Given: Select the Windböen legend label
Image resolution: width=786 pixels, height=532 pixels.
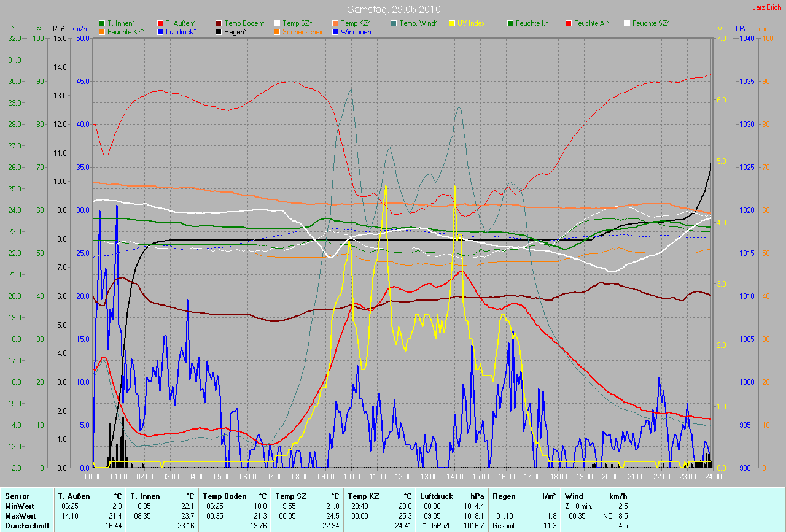Looking at the screenshot, I should point(356,31).
